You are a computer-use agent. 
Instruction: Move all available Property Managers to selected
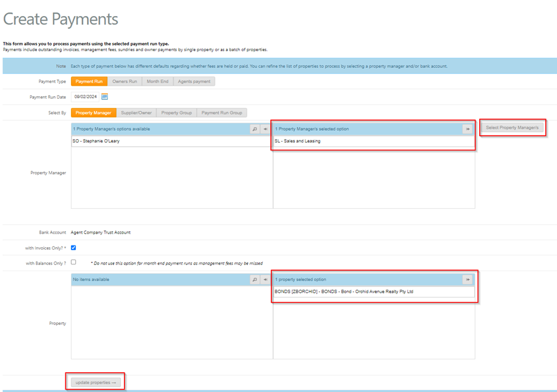pyautogui.click(x=265, y=129)
